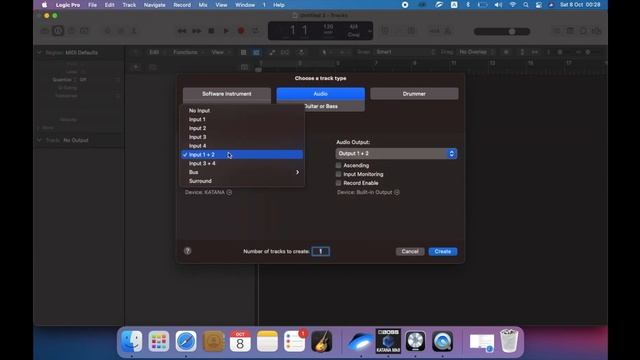640x360 pixels.
Task: Open the Drag No Overlap dropdown
Action: 476,52
